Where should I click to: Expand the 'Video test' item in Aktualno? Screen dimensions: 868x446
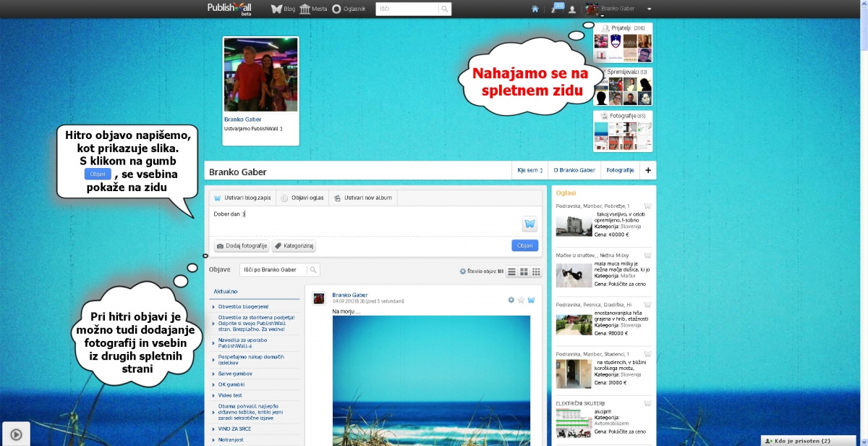tap(231, 395)
